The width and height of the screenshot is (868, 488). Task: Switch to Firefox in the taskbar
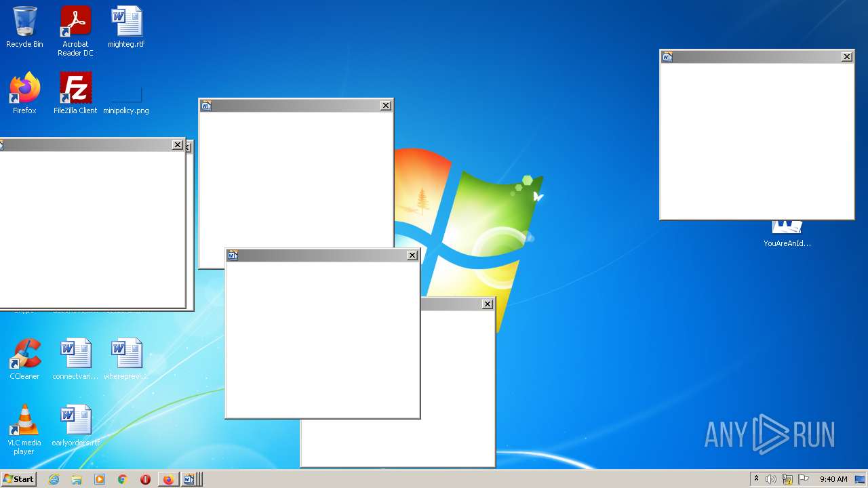point(168,479)
